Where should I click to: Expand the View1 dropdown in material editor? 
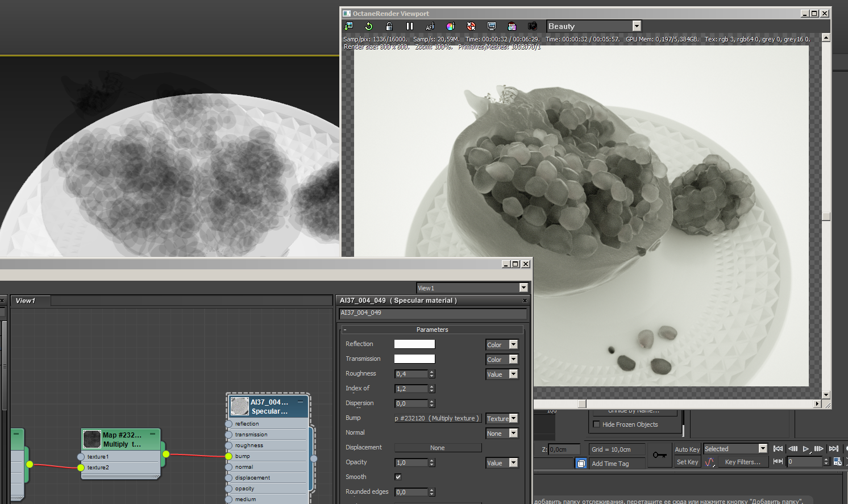[x=523, y=288]
